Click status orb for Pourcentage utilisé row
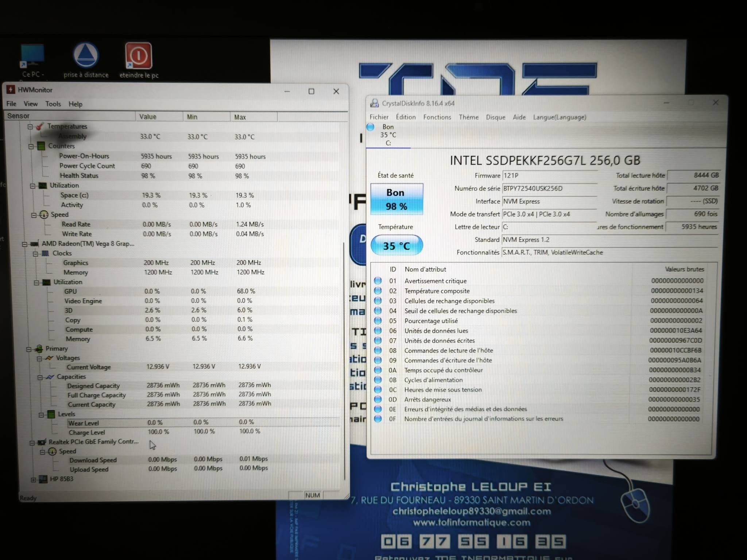Screen dimensions: 747x560 (x=378, y=320)
